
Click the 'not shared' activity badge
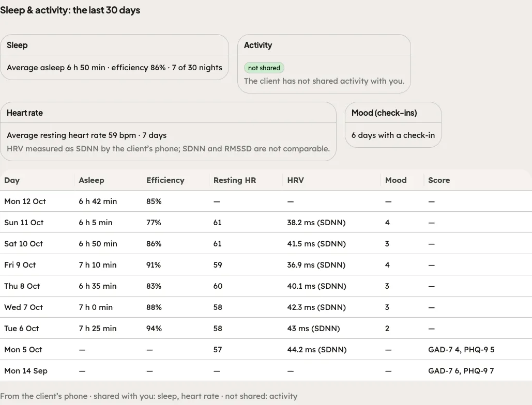(264, 68)
